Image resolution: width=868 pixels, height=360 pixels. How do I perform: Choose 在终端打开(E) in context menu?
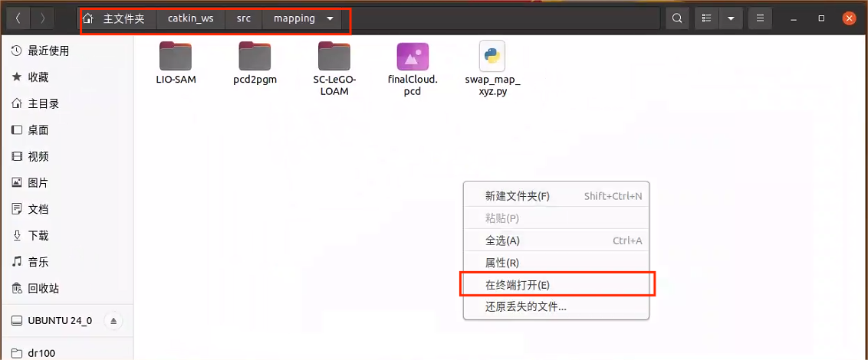(556, 286)
